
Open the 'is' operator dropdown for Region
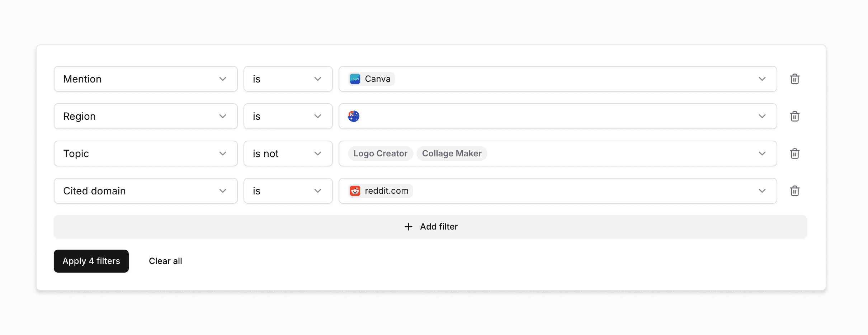pos(317,116)
